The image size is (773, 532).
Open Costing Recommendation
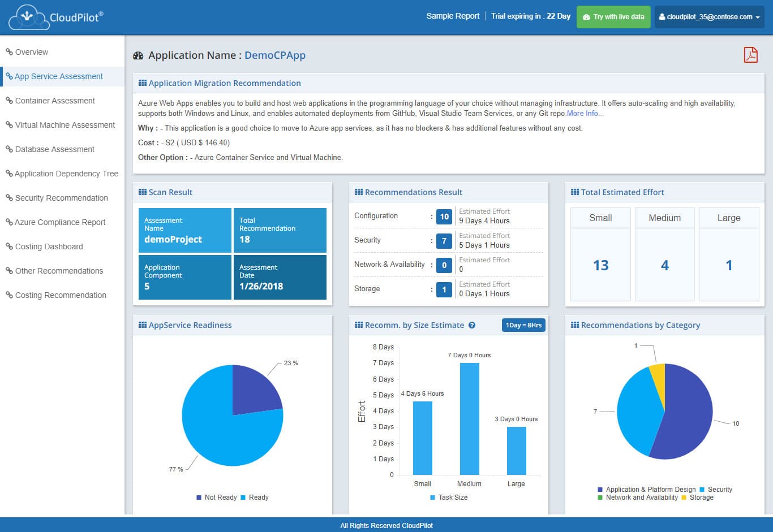(61, 295)
